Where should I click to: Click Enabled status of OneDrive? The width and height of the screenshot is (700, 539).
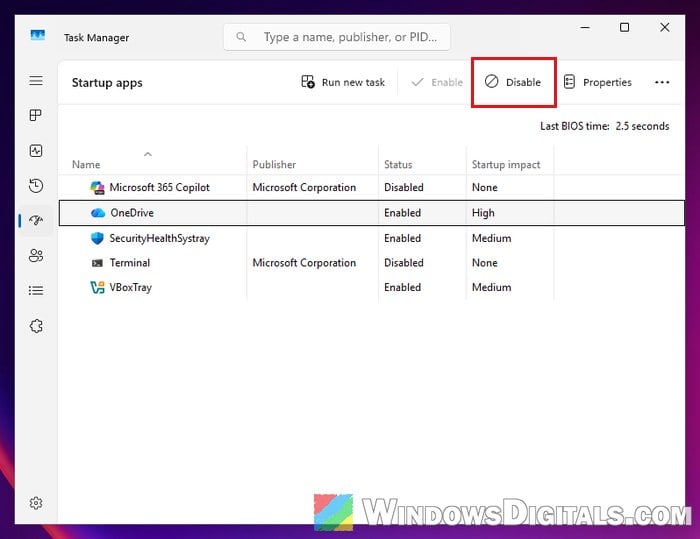[402, 213]
